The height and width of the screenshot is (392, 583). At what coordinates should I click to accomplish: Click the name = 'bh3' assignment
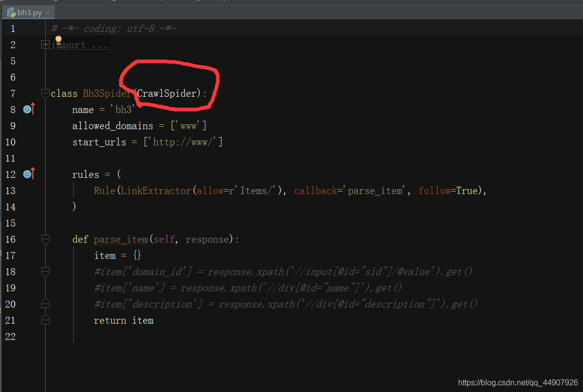(x=103, y=110)
